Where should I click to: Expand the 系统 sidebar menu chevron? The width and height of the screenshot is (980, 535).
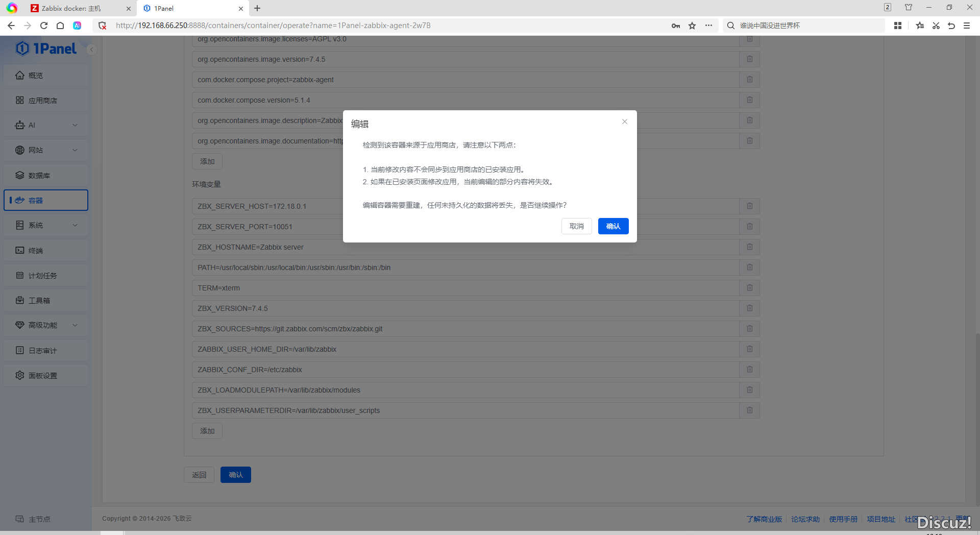(x=75, y=225)
